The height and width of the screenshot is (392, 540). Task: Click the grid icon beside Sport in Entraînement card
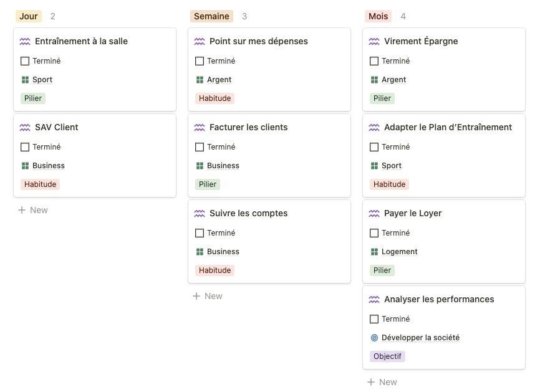pyautogui.click(x=25, y=80)
